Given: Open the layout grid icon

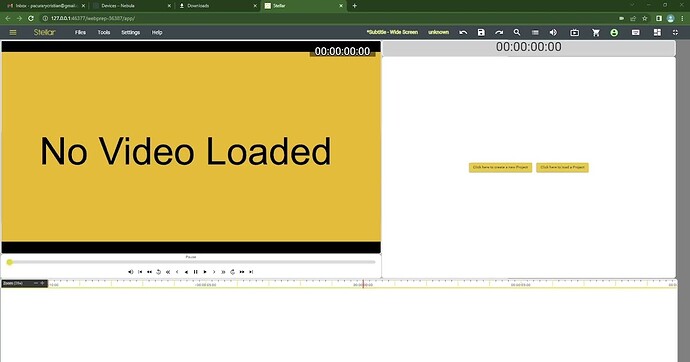Looking at the screenshot, I should coord(657,33).
